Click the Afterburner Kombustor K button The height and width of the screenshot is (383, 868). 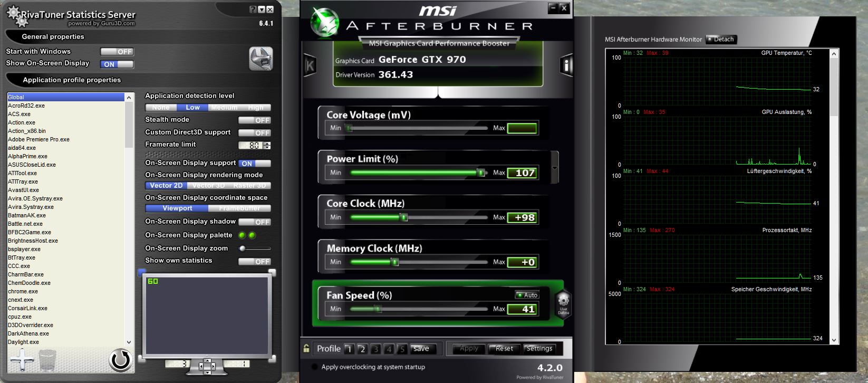310,65
